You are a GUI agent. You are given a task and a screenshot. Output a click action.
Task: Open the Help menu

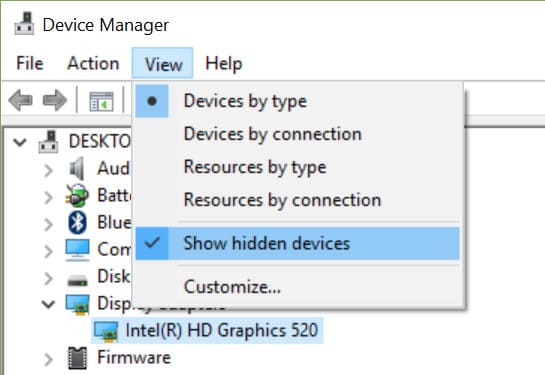223,64
